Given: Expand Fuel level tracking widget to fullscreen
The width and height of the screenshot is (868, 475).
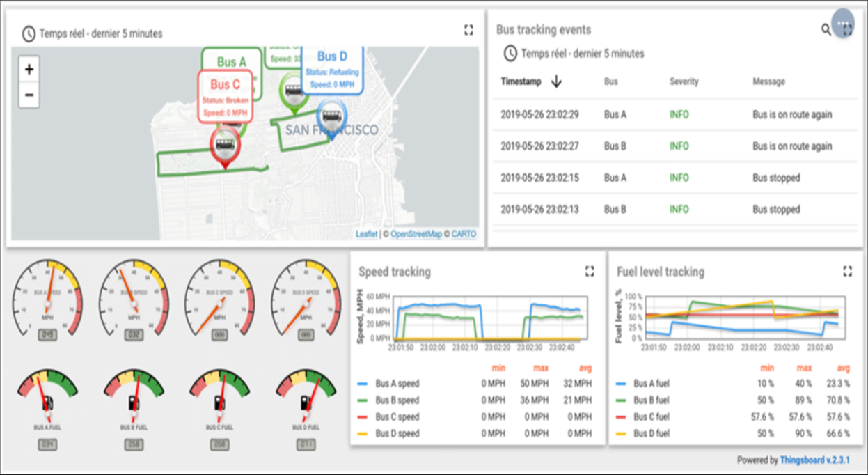Looking at the screenshot, I should coord(847,271).
